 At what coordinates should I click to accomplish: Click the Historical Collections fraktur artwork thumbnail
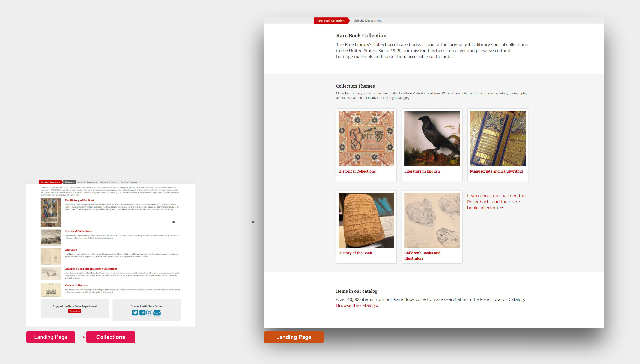[x=366, y=138]
